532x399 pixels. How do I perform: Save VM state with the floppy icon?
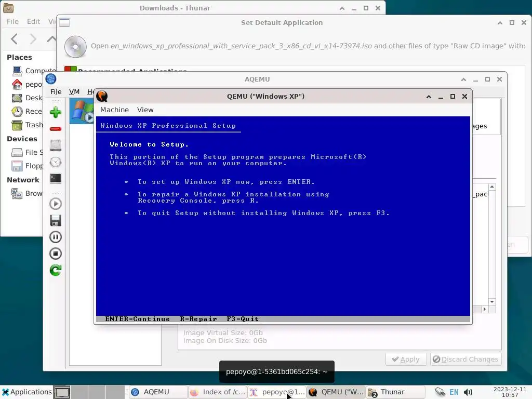point(55,220)
